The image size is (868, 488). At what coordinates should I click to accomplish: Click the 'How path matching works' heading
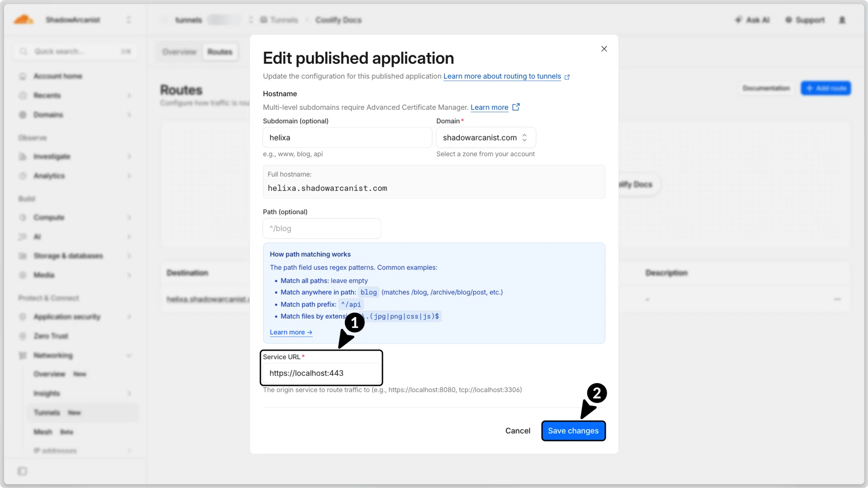(x=310, y=254)
